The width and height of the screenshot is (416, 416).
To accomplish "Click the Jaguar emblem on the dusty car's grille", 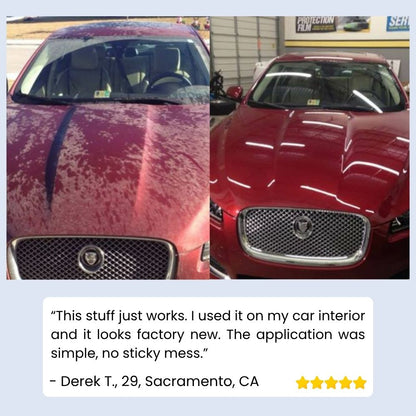I will pos(91,259).
